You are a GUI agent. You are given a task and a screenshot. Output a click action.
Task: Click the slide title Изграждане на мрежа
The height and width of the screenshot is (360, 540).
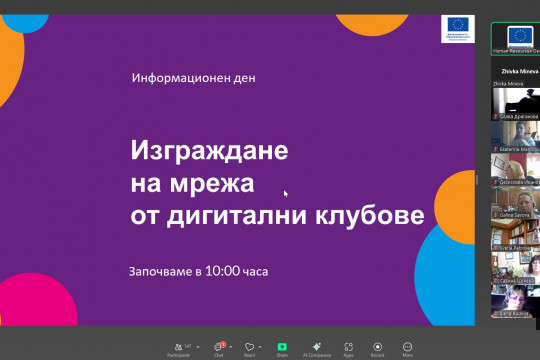point(209,167)
